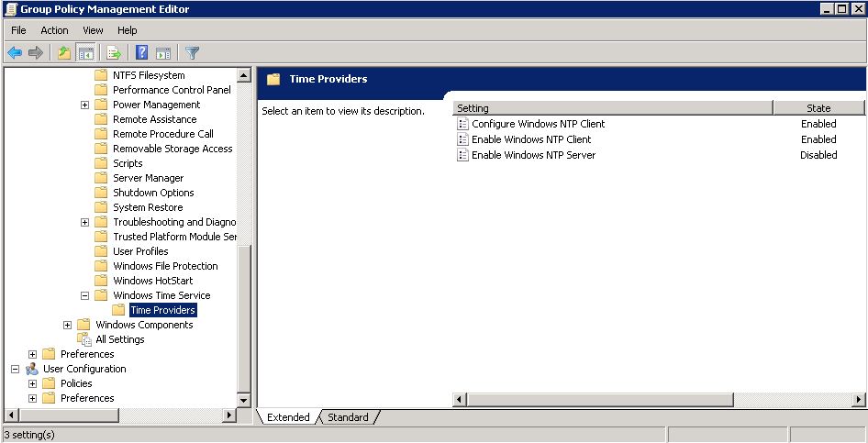Select Remote Assistance in the tree

coord(155,119)
